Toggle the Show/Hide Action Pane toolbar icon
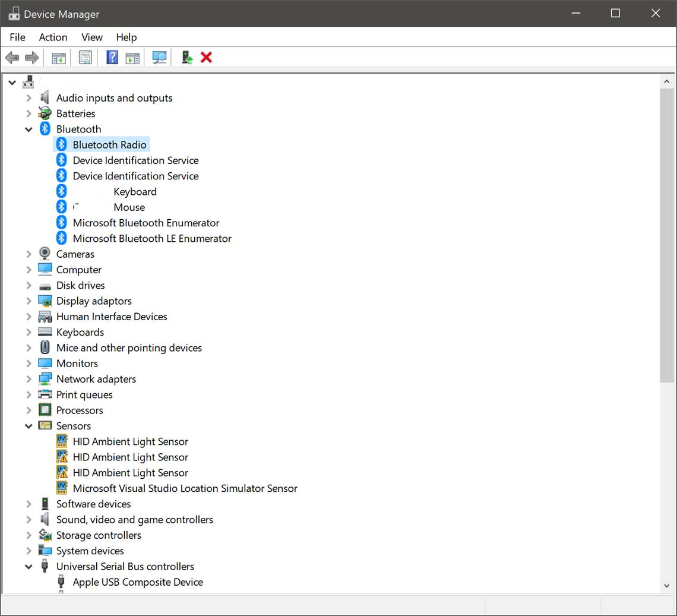 point(132,58)
